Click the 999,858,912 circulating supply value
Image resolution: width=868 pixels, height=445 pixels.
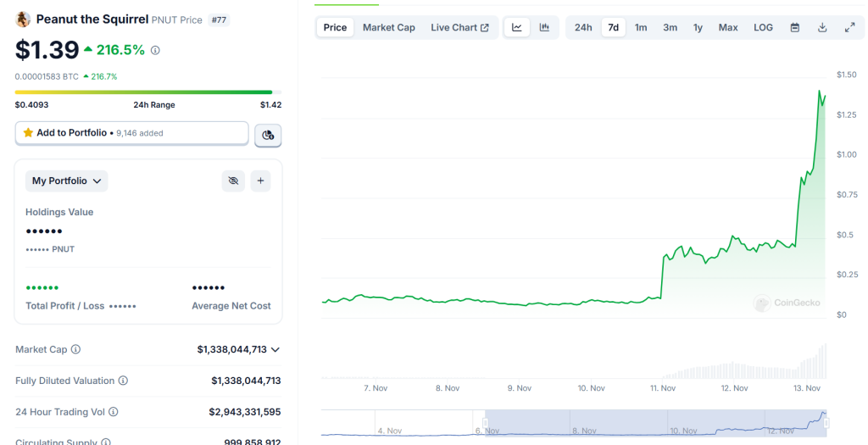[x=253, y=442]
